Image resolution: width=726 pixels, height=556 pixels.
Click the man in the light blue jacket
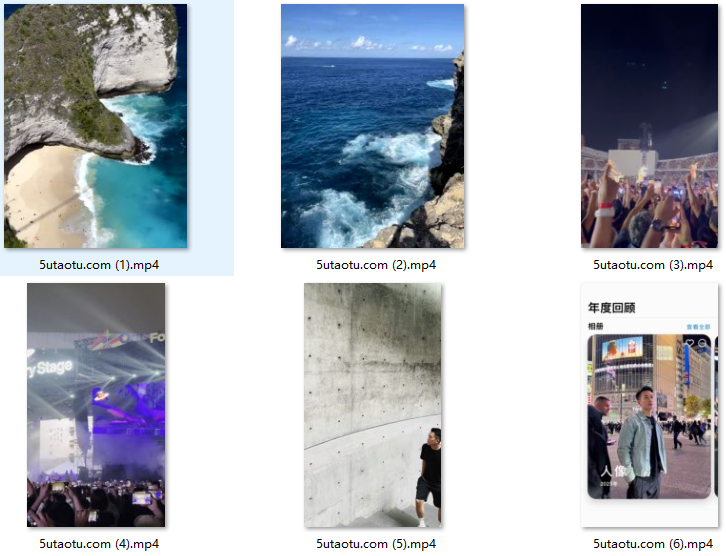pyautogui.click(x=642, y=443)
